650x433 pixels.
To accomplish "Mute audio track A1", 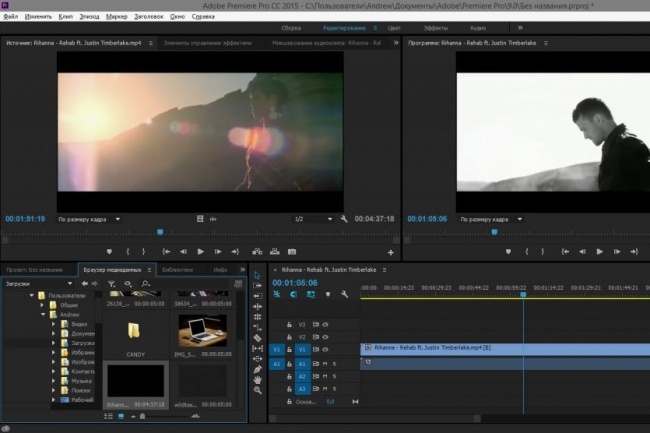I will (325, 364).
